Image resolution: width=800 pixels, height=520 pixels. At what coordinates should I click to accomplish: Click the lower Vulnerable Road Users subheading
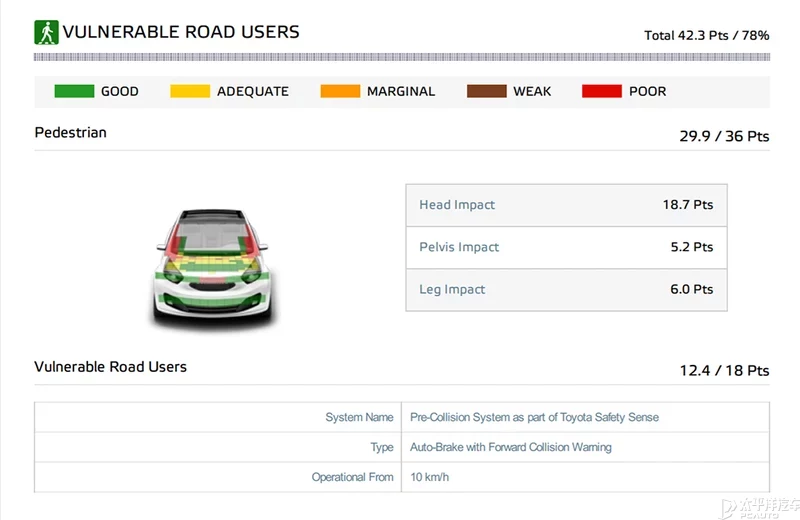pos(110,367)
